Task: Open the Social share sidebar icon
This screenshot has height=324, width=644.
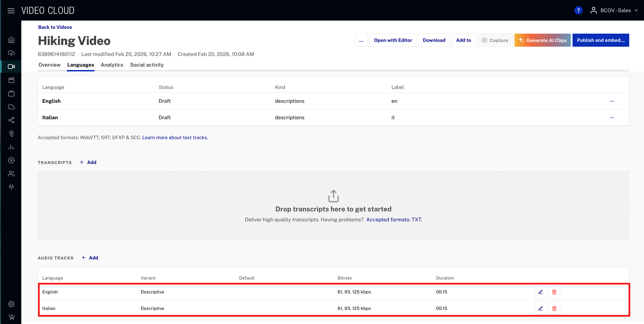Action: point(11,120)
